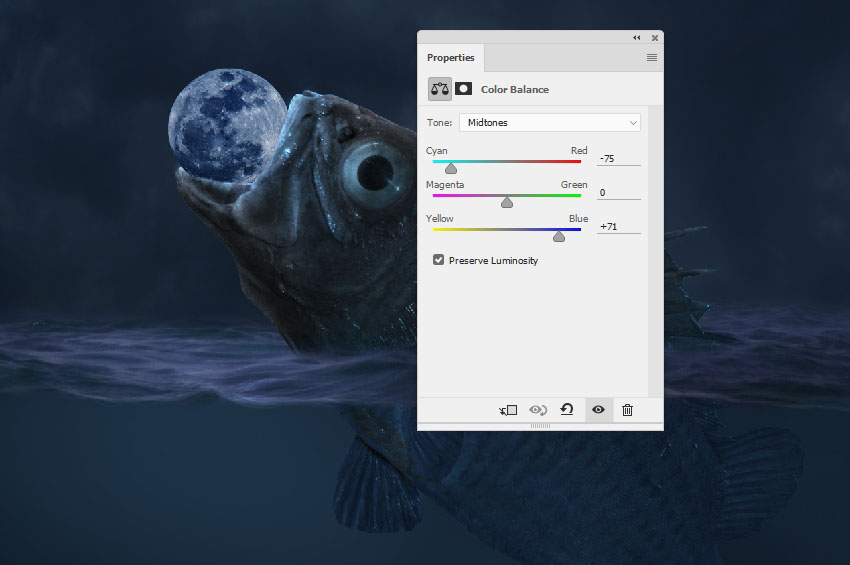Click the Preserve Luminosity label text
The image size is (850, 565).
click(493, 261)
